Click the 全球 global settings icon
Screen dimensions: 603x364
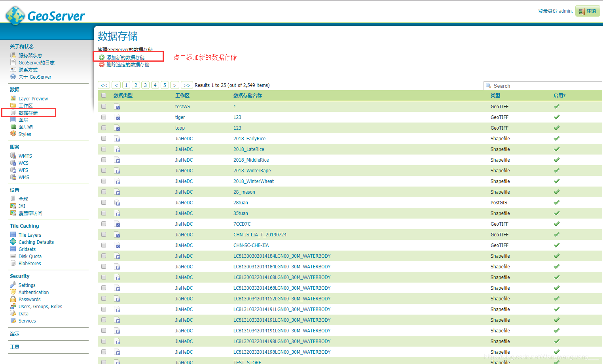click(13, 199)
